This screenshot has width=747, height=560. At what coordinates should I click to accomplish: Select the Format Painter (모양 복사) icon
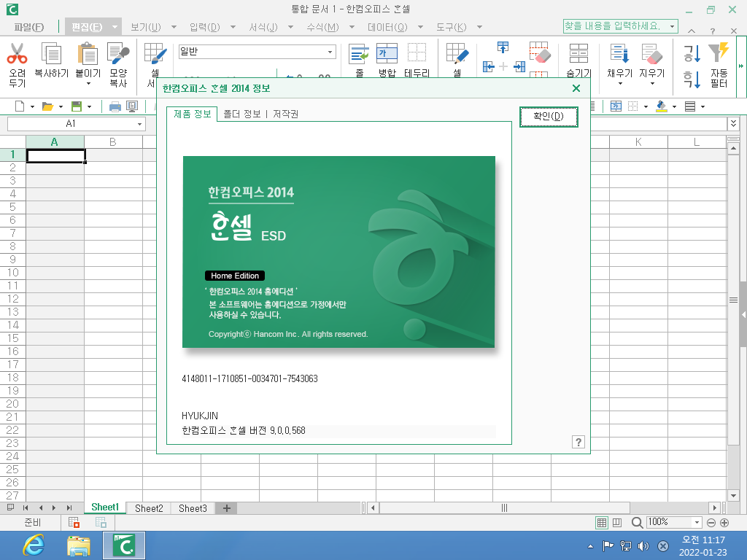[118, 53]
